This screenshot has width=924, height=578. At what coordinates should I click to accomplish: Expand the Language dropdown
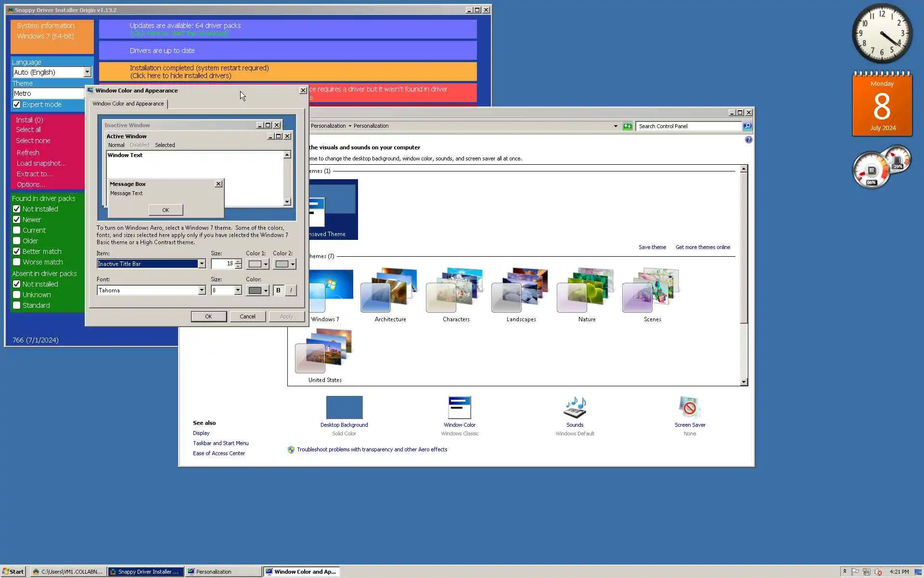87,72
